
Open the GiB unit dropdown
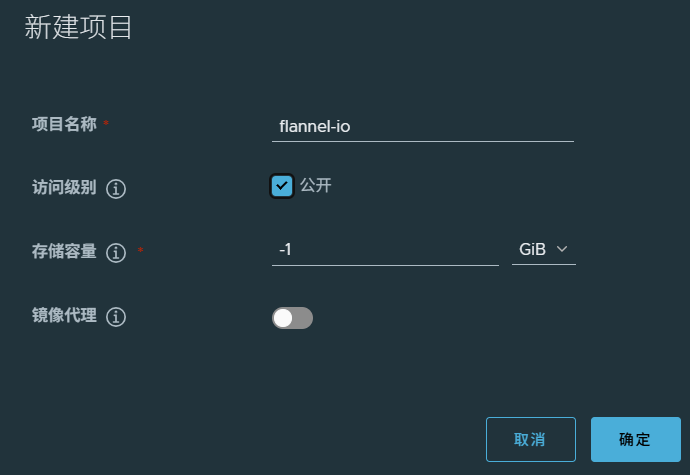(x=543, y=250)
